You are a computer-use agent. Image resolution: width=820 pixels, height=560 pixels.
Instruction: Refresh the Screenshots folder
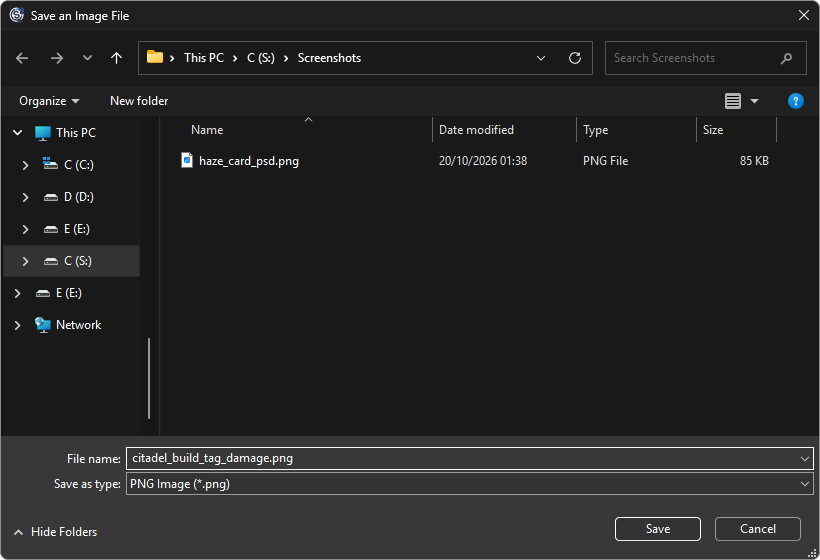pyautogui.click(x=575, y=58)
